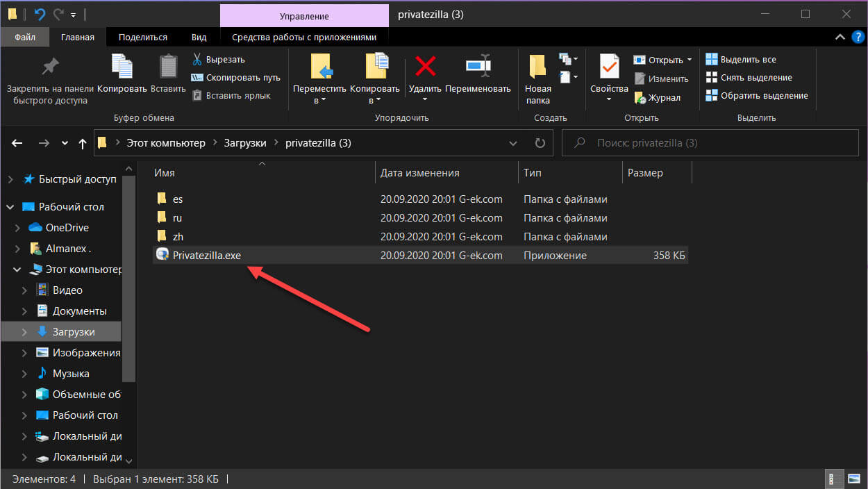Screen dimensions: 868x489
Task: Click the Paste (Вставить) clipboard icon
Action: (168, 67)
